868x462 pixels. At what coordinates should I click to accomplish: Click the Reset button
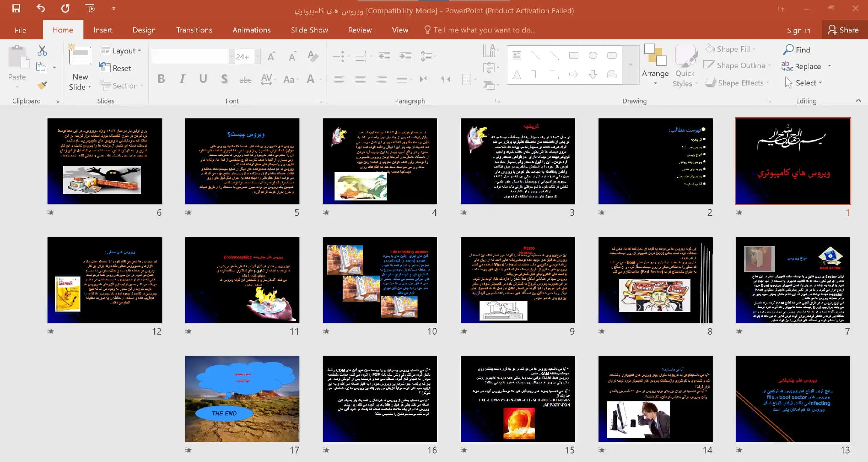pyautogui.click(x=116, y=68)
